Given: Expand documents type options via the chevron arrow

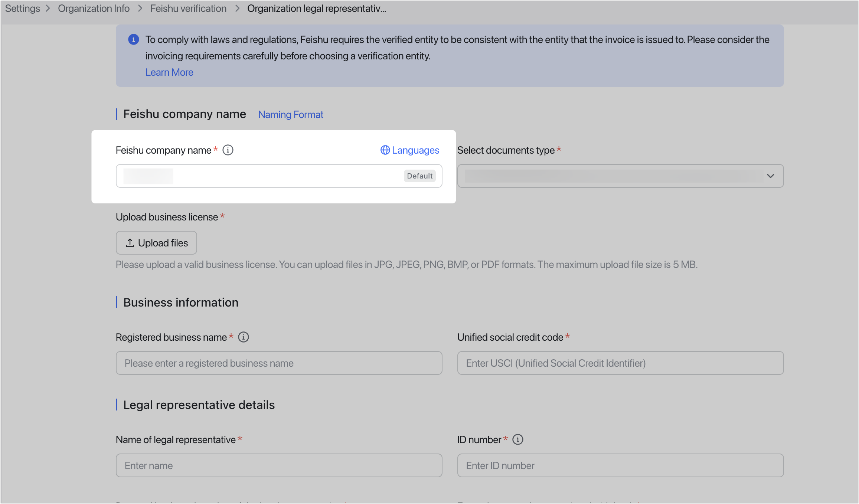Looking at the screenshot, I should click(770, 176).
